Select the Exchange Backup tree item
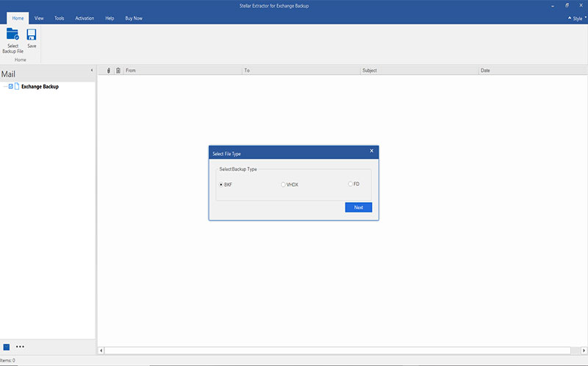 coord(40,87)
